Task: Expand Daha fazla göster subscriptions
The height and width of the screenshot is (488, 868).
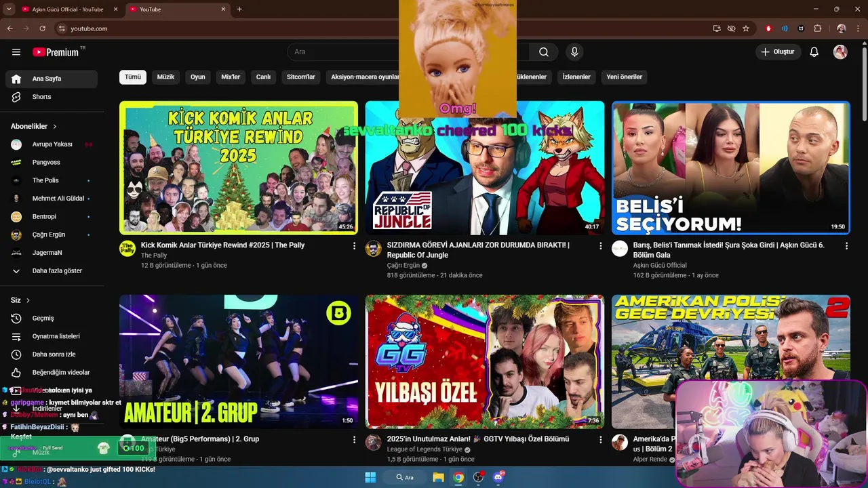Action: (x=52, y=270)
